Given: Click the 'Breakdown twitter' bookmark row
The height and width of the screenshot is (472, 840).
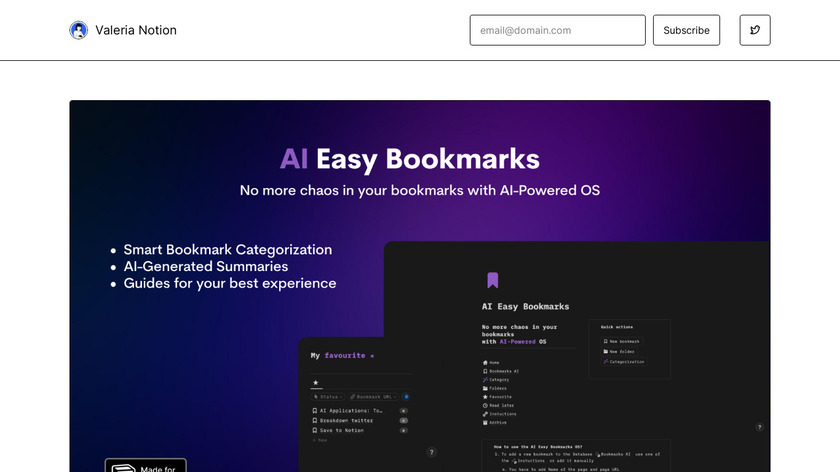Looking at the screenshot, I should (359, 421).
